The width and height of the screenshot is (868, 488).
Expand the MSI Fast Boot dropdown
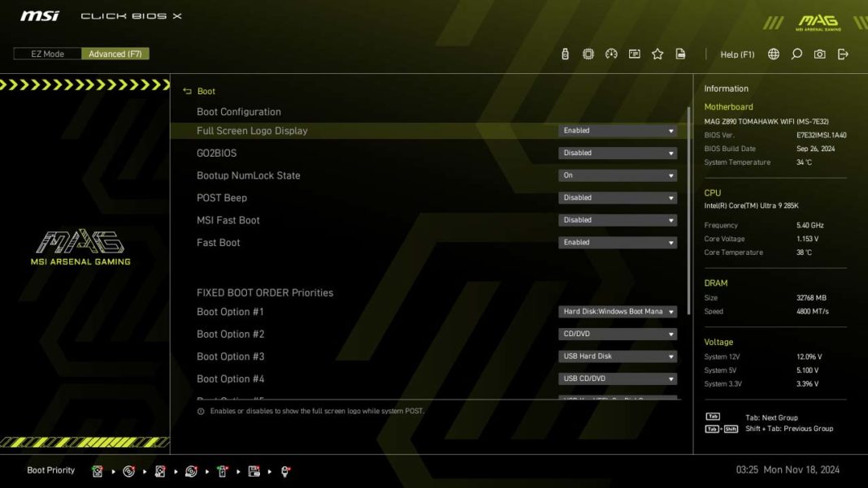[x=618, y=219]
